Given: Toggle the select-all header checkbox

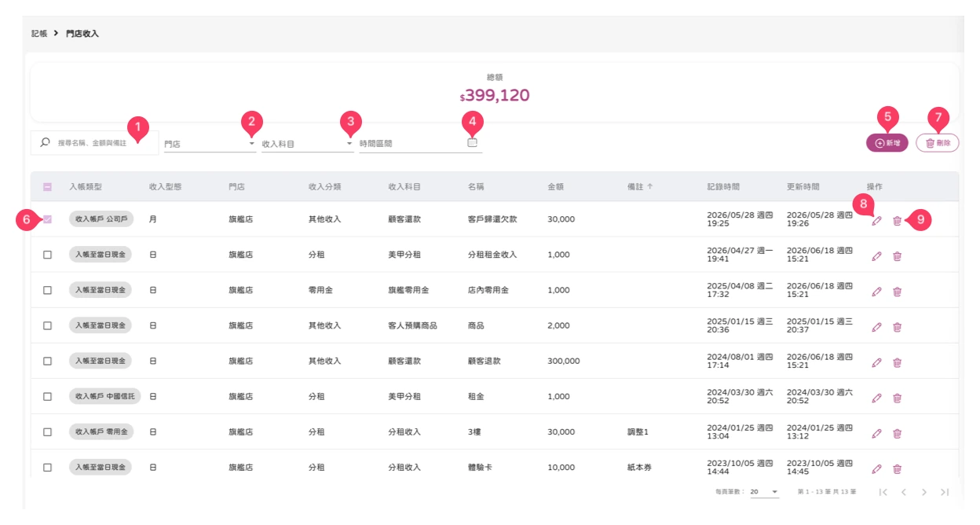Looking at the screenshot, I should click(x=47, y=187).
